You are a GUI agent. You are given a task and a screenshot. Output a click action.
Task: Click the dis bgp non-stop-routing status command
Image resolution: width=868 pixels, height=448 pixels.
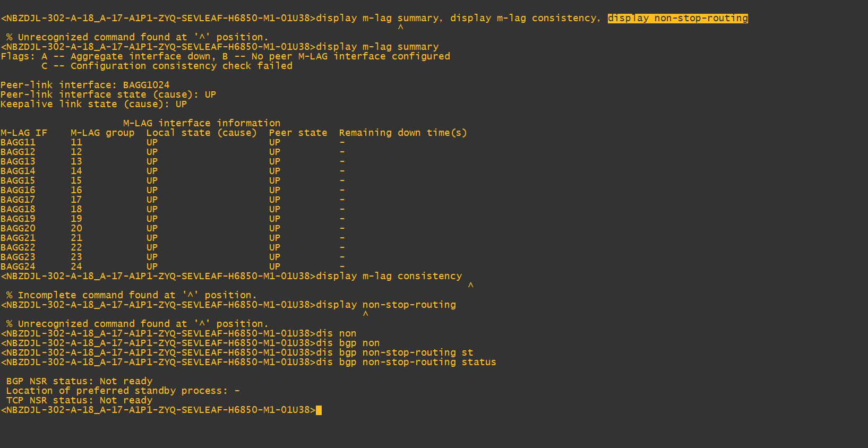(x=406, y=362)
